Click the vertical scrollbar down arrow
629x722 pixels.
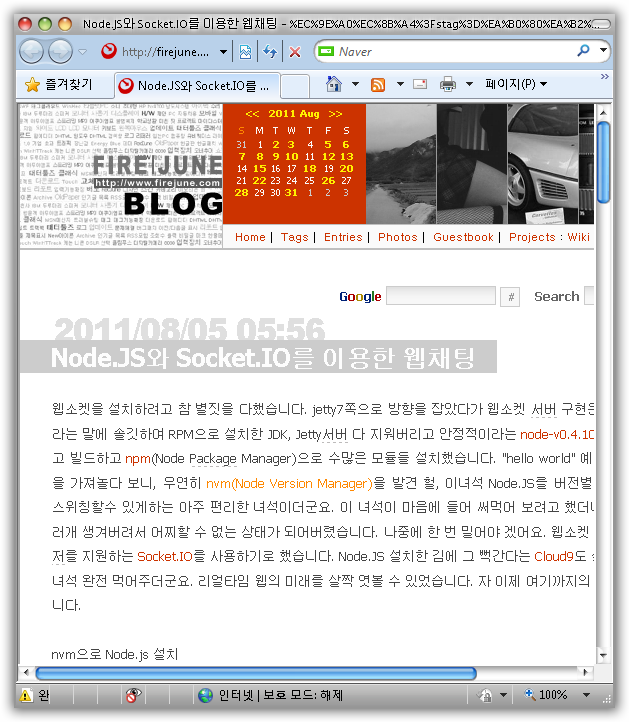pos(603,654)
